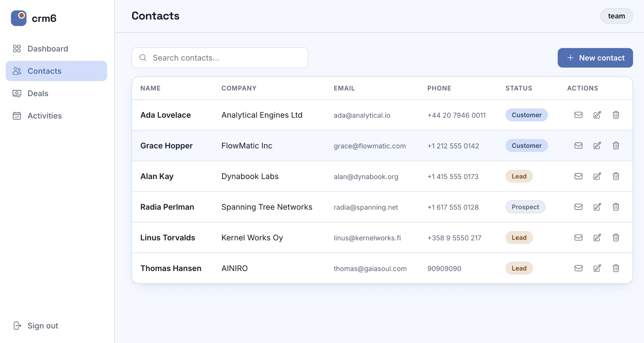Click email grace@flowmatic.com
Screen dimensions: 644x343
[370, 146]
